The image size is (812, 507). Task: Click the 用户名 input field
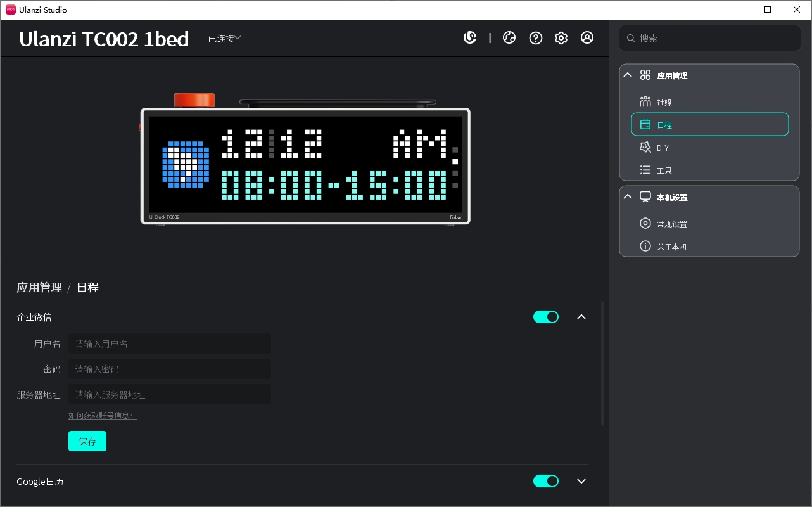(170, 343)
